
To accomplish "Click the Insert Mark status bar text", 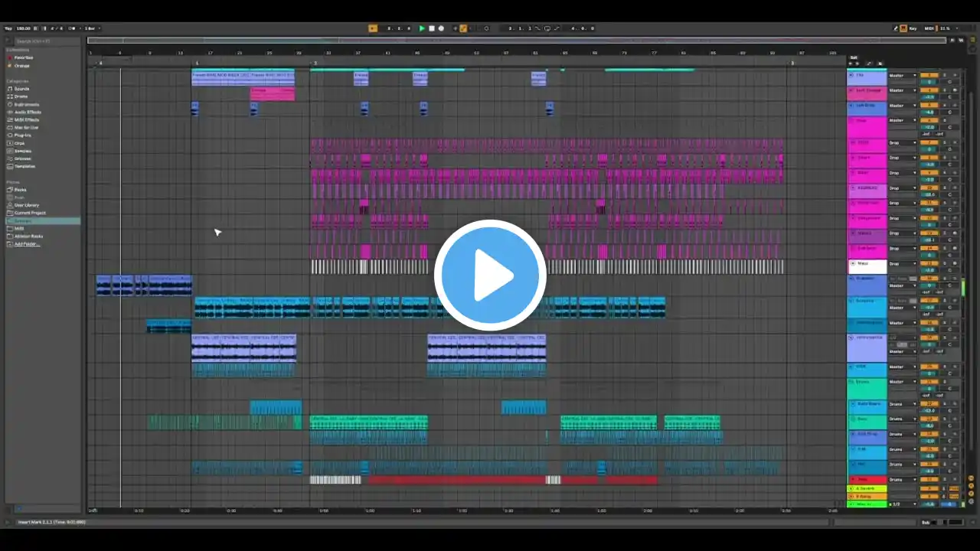I will tap(52, 522).
